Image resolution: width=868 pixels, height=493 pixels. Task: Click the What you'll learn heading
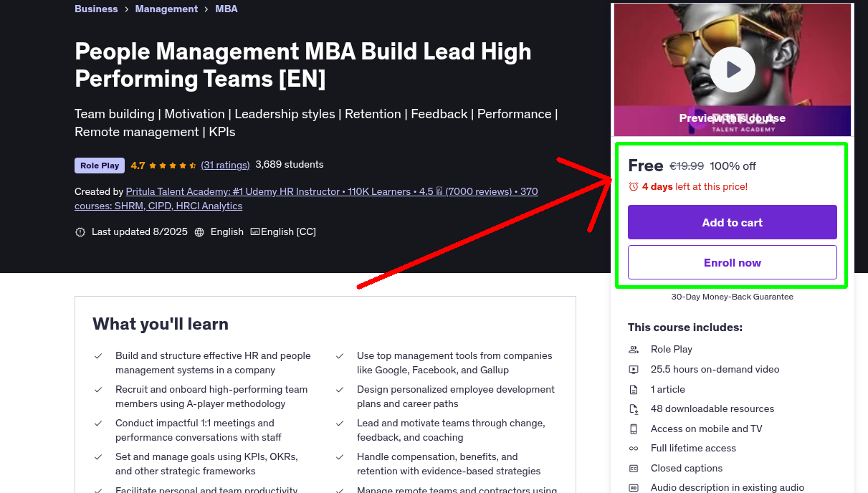coord(161,324)
